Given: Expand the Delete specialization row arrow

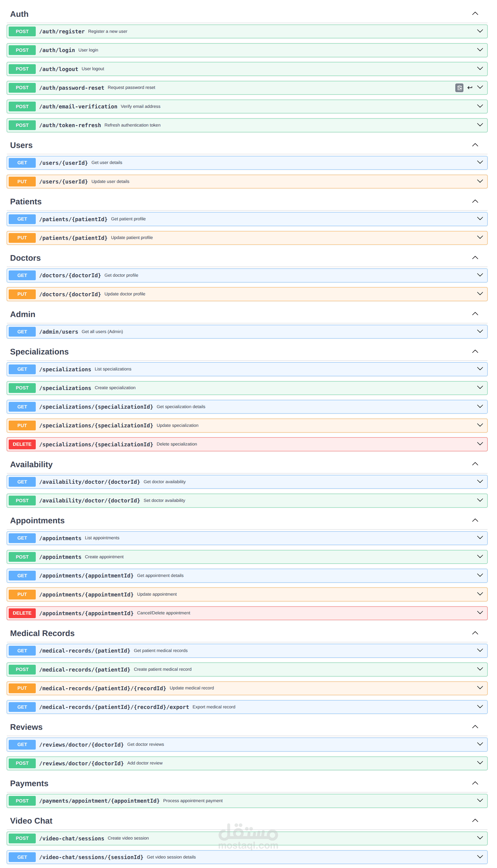Looking at the screenshot, I should [480, 444].
